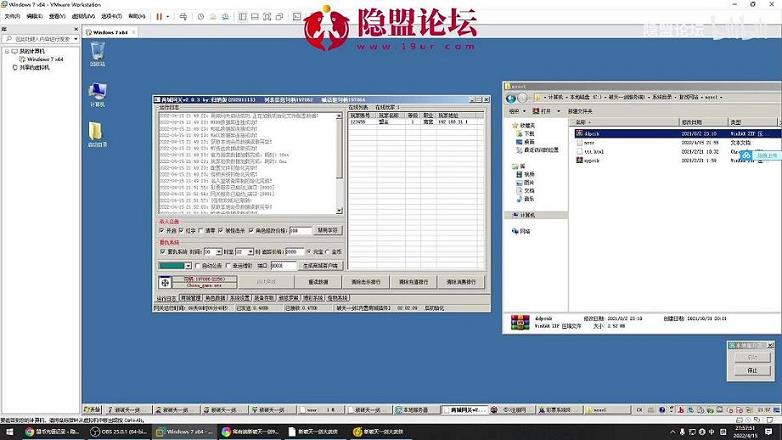Toggle the checkbox left of the 端口 label
Viewport: 782px width, 440px height.
click(228, 266)
